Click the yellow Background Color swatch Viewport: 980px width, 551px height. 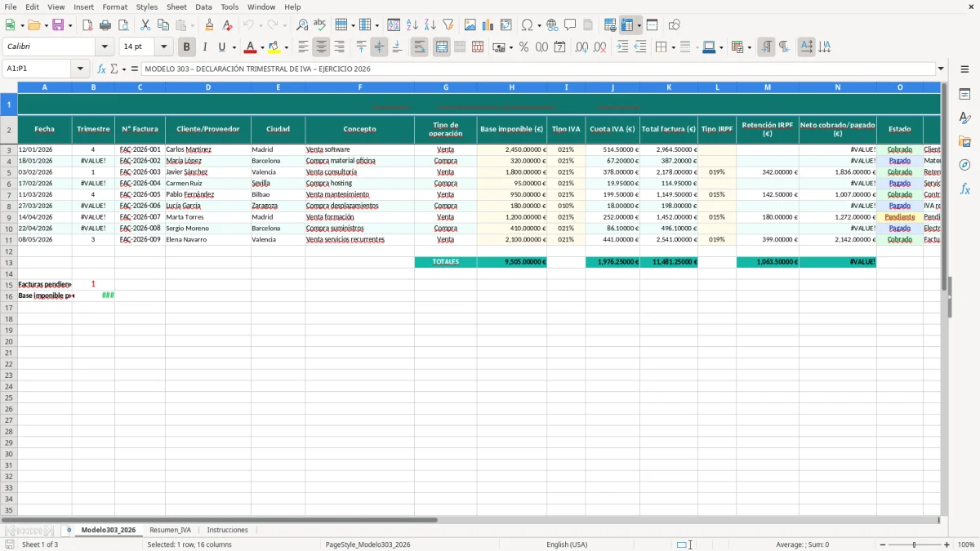[x=274, y=47]
